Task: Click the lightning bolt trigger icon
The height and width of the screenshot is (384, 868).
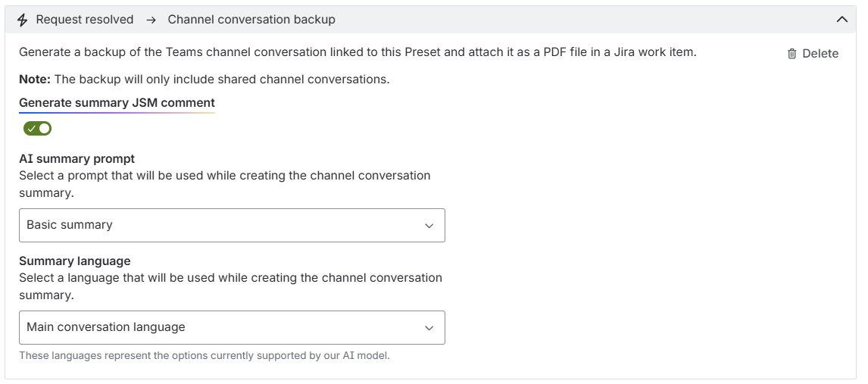Action: (x=22, y=20)
